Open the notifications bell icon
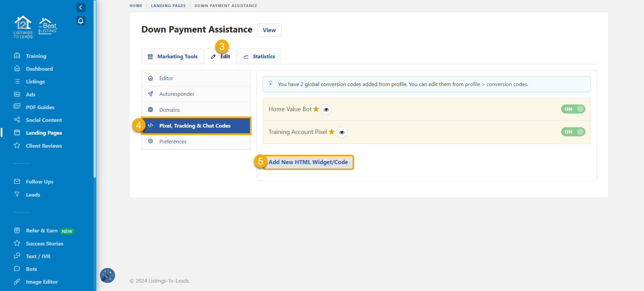This screenshot has height=291, width=644. tap(80, 21)
